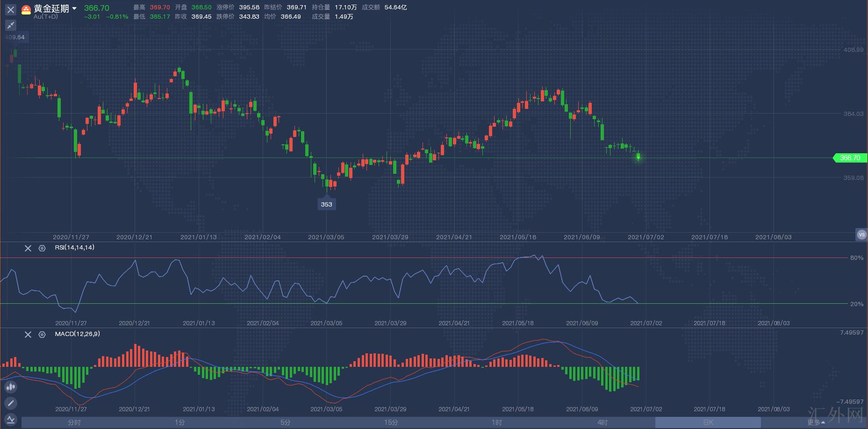Select the 15分 timeframe tab
Screen dimensions: 868x429
(x=391, y=422)
